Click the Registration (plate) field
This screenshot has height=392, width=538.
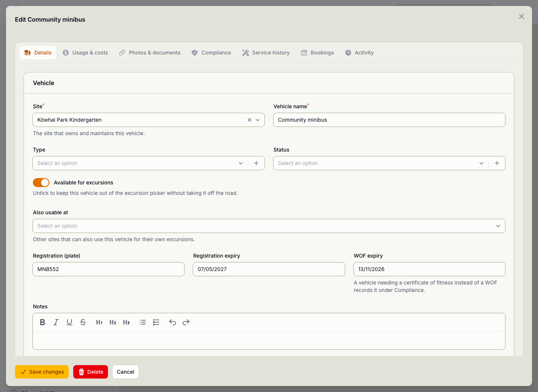pyautogui.click(x=109, y=269)
